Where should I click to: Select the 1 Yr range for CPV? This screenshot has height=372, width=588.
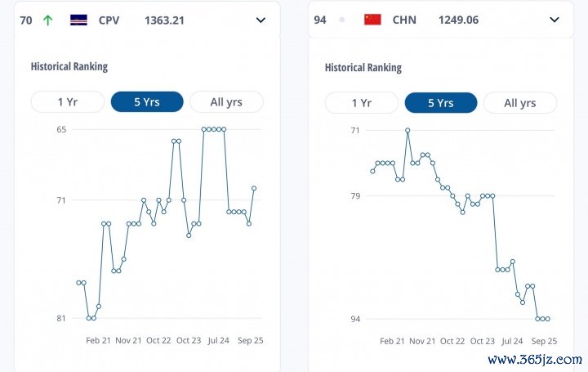click(x=67, y=102)
